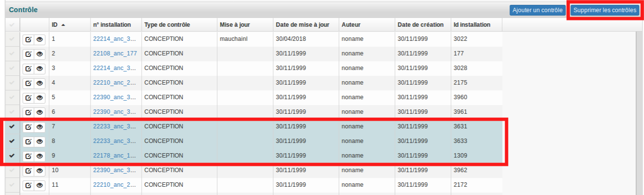The width and height of the screenshot is (644, 195).
Task: Click the Contrôle panel title
Action: (x=23, y=10)
